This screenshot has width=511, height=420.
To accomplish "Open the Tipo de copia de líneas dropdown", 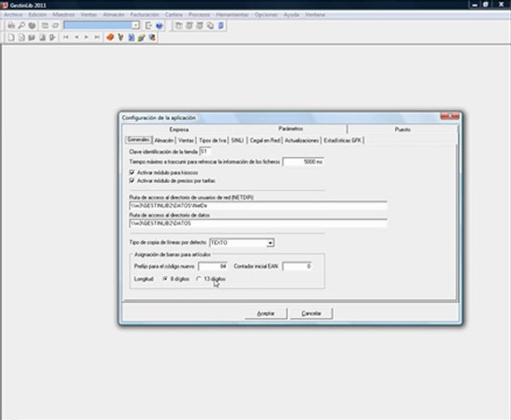I will 270,243.
